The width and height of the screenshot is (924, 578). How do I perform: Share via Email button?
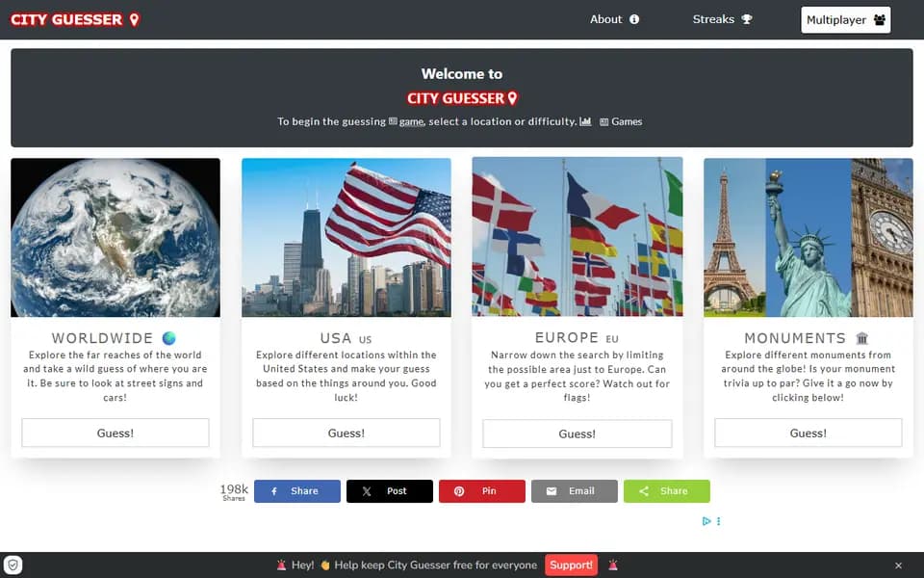click(575, 490)
